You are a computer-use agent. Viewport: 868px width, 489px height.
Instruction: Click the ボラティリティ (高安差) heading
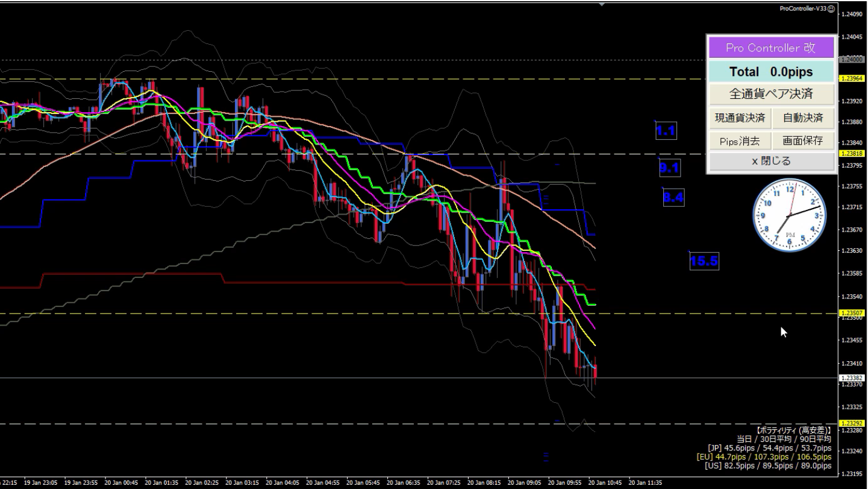point(794,431)
